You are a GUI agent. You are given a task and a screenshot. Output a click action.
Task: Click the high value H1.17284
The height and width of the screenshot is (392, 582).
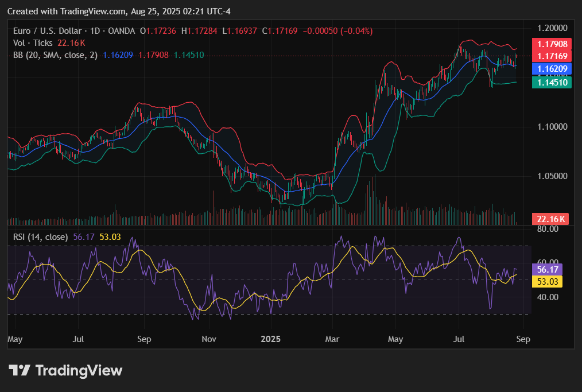pos(199,31)
